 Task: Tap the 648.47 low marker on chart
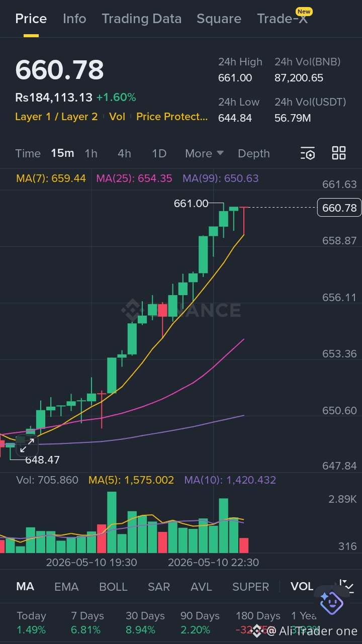tap(43, 459)
